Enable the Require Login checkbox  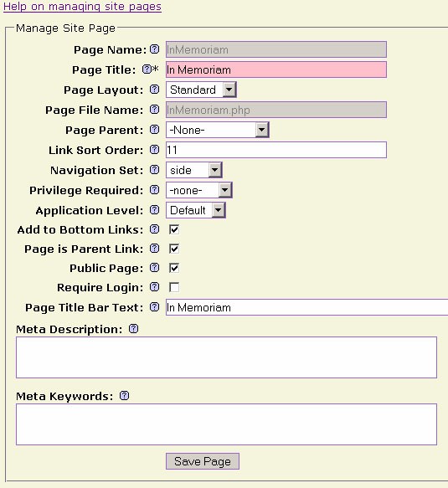pyautogui.click(x=174, y=287)
